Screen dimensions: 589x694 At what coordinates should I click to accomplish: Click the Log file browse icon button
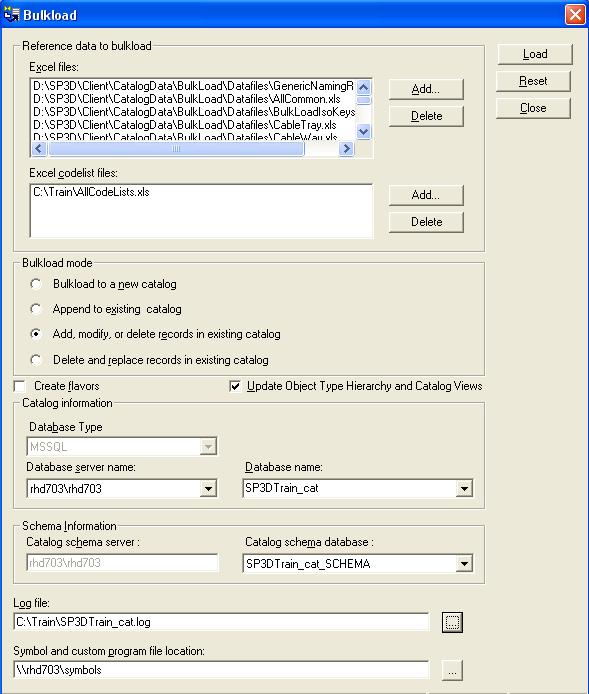click(x=452, y=622)
